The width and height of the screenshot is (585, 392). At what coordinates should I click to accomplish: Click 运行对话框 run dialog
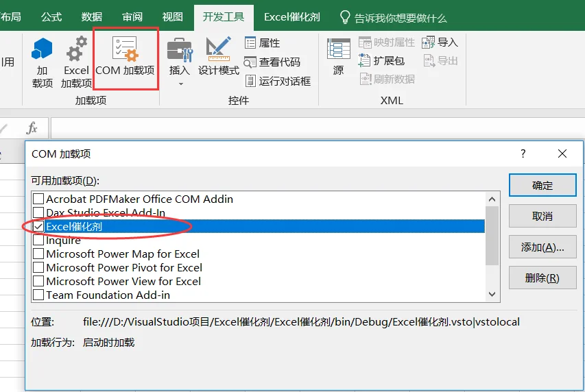click(278, 81)
